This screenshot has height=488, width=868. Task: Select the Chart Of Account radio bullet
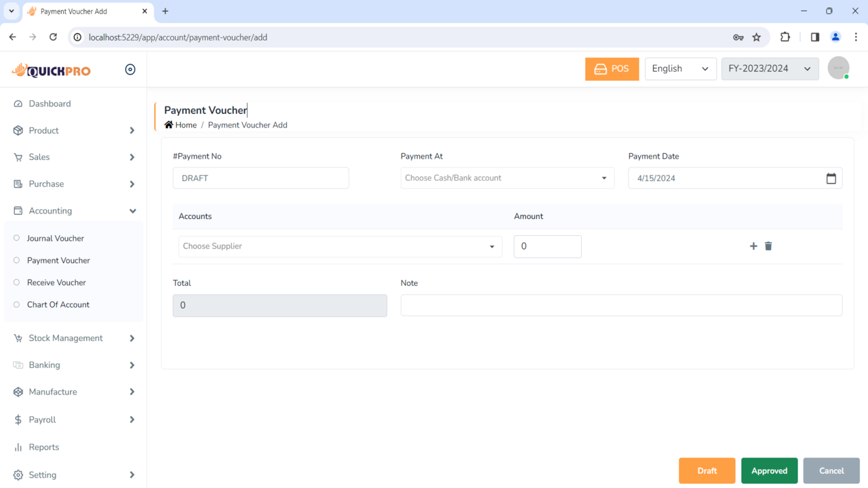pyautogui.click(x=16, y=304)
